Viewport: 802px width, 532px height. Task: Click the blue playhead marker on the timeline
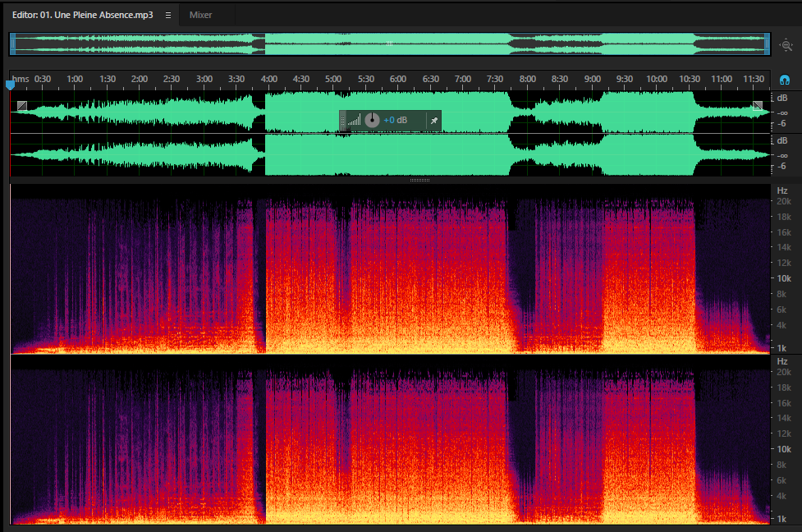(x=10, y=85)
